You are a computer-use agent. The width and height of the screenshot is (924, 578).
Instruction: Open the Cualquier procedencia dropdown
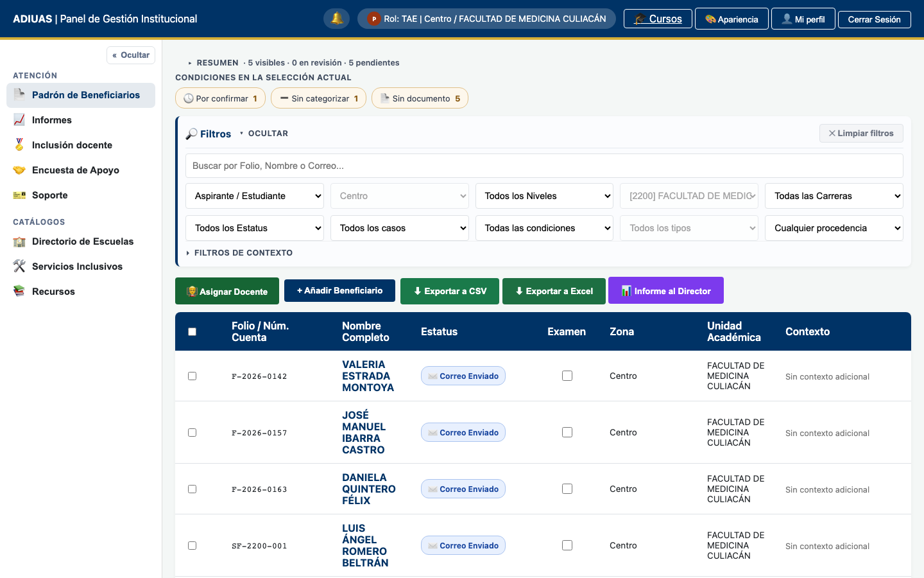click(834, 228)
